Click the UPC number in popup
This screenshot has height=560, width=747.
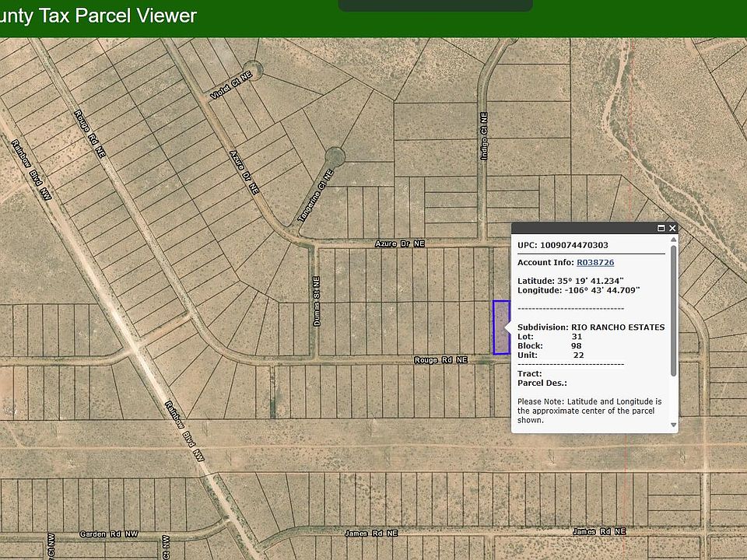574,246
